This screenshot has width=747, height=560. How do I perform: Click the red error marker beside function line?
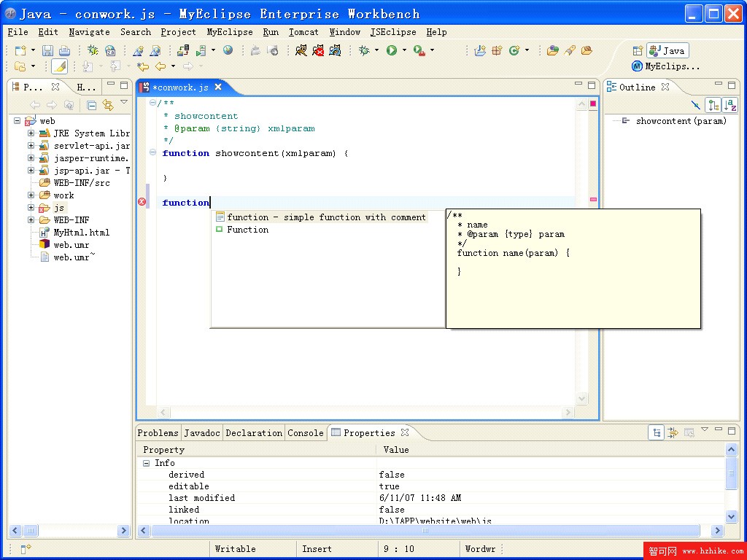pyautogui.click(x=142, y=202)
